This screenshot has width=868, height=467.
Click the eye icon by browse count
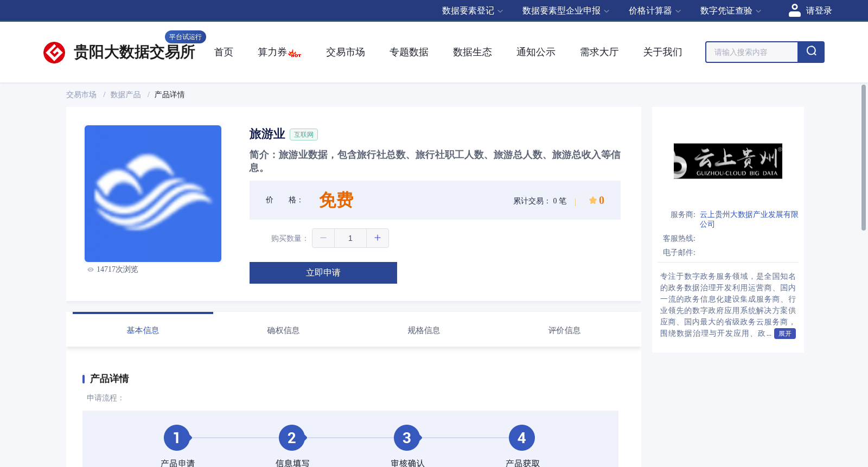(x=91, y=270)
